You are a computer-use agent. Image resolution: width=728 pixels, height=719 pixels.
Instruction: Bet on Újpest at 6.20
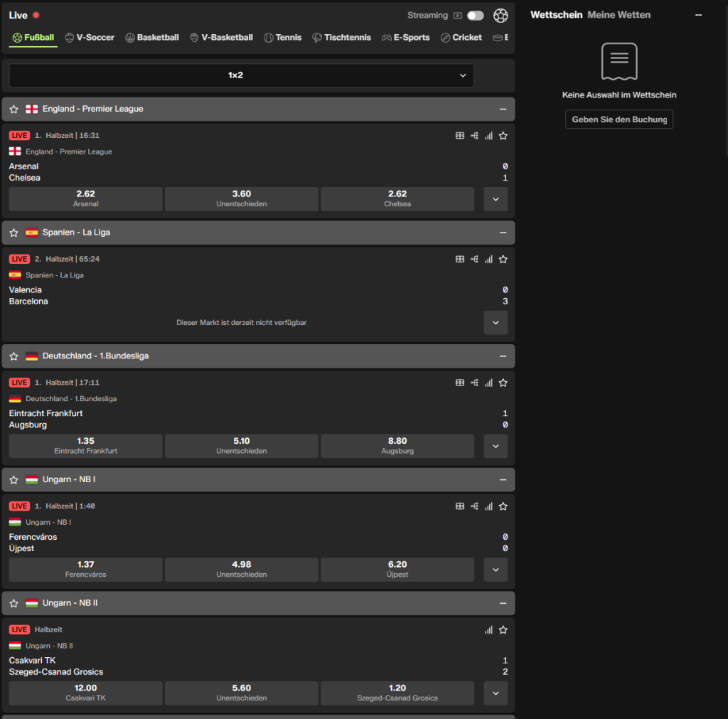coord(397,570)
